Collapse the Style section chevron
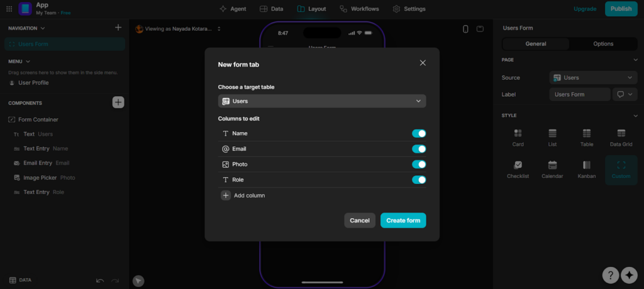The width and height of the screenshot is (644, 289). click(635, 116)
